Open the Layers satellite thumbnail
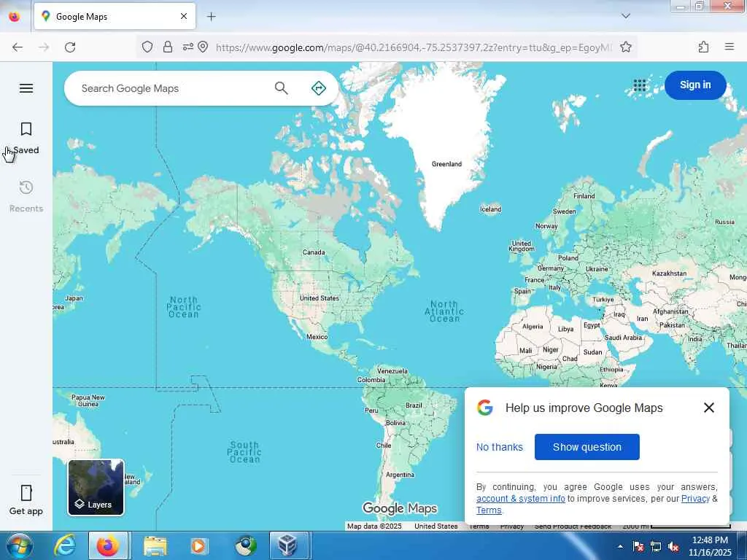The width and height of the screenshot is (747, 560). click(x=96, y=487)
